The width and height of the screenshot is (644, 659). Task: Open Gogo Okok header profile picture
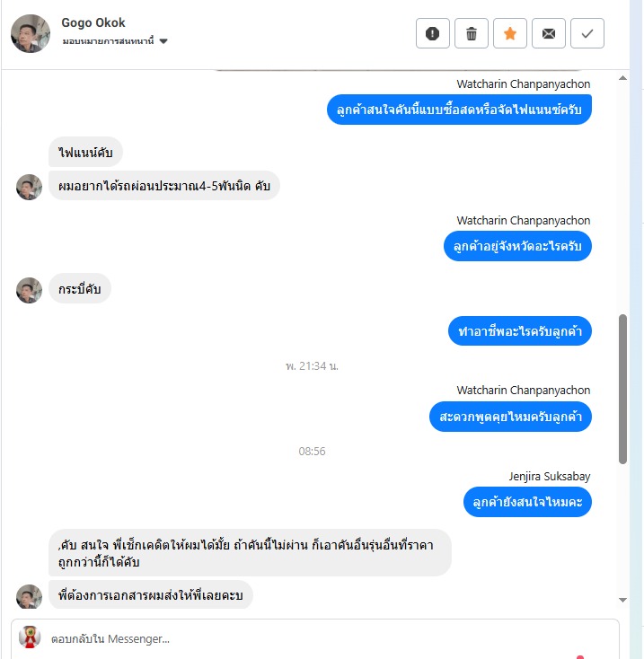31,33
